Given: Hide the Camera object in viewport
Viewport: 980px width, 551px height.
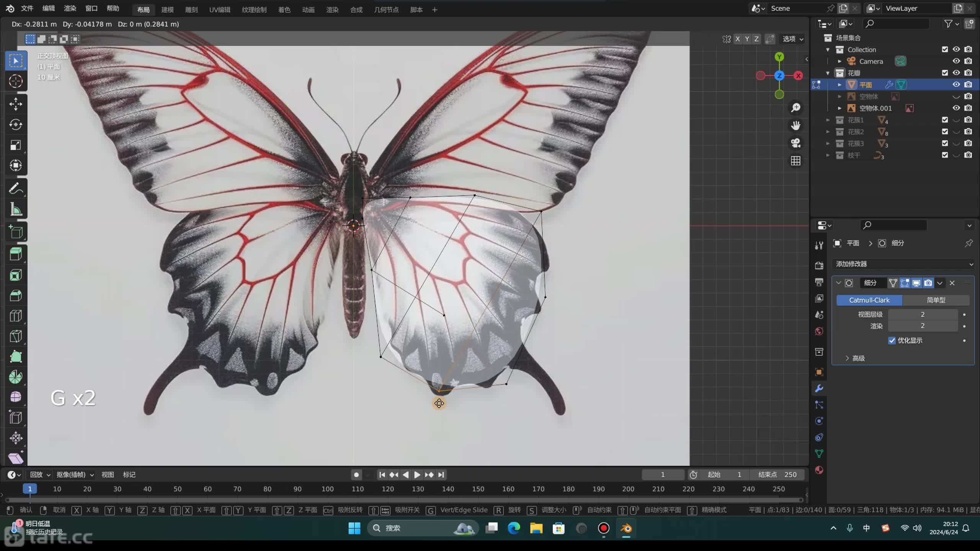Looking at the screenshot, I should (956, 61).
